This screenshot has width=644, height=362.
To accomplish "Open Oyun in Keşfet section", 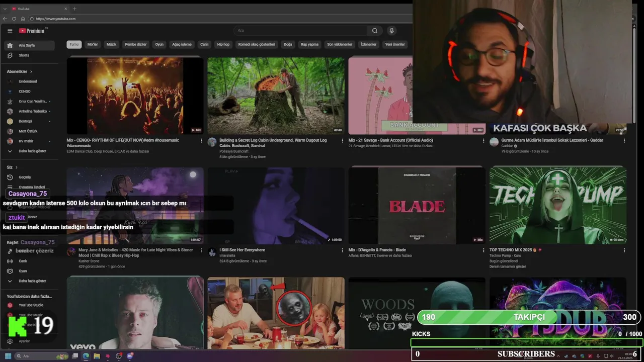I will tap(29, 271).
